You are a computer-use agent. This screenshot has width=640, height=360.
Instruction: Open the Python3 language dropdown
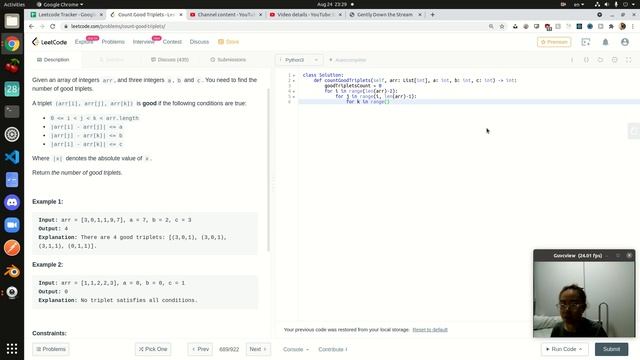(299, 60)
